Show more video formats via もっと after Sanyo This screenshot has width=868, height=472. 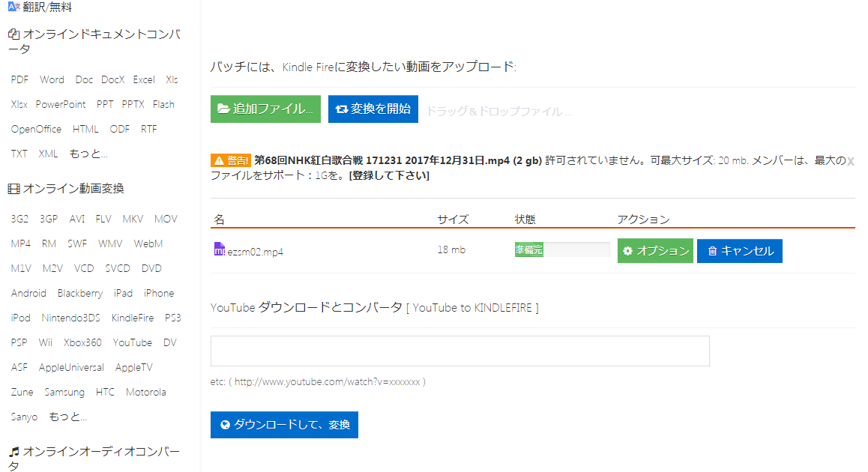point(67,417)
